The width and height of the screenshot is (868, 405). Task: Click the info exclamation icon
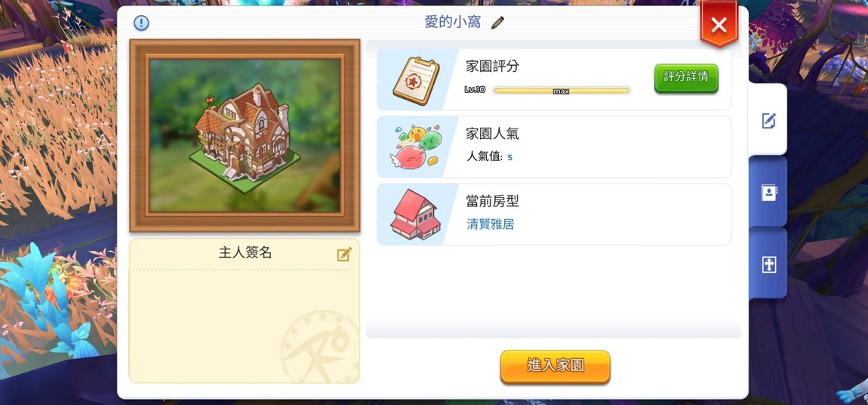click(142, 23)
